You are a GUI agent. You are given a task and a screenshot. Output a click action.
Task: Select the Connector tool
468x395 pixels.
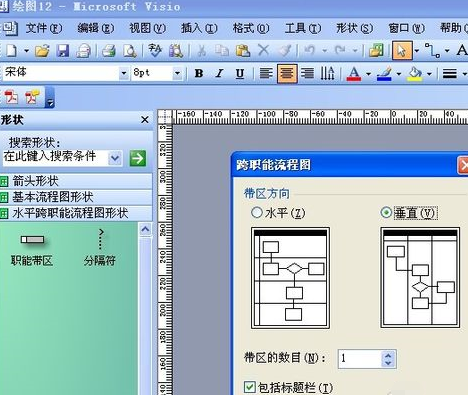[432, 51]
